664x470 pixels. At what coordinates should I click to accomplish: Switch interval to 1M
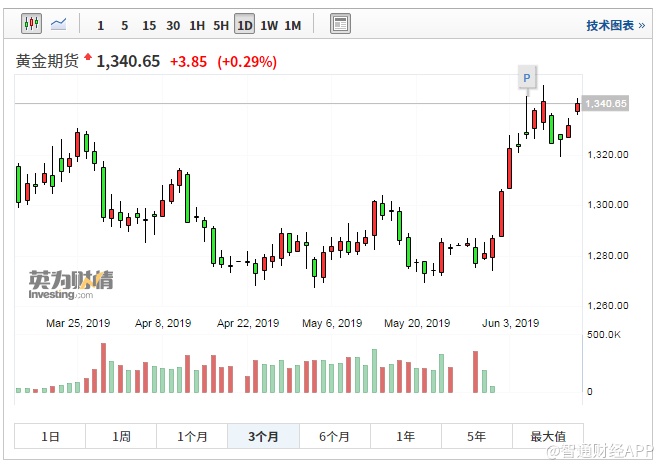[x=293, y=25]
